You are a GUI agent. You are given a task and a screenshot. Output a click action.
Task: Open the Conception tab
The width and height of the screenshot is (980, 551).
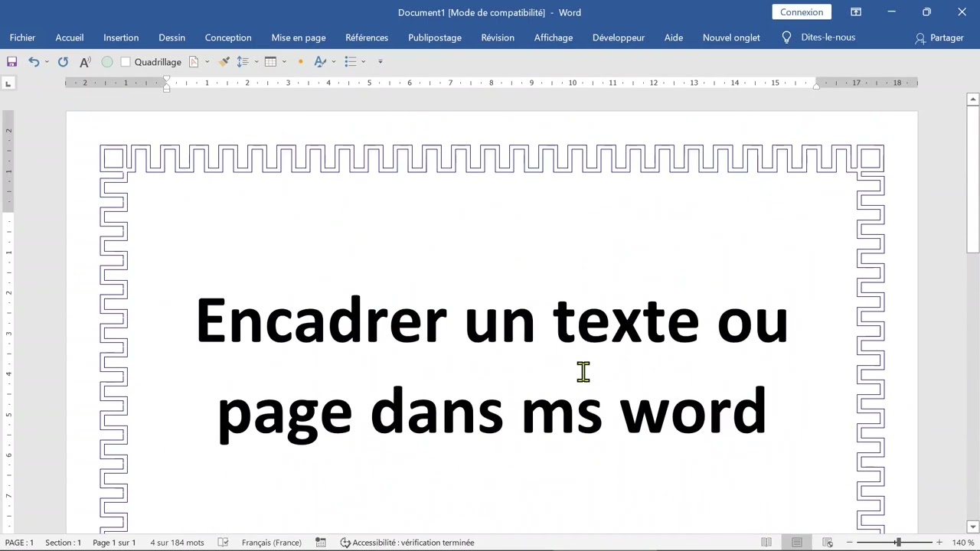(x=228, y=37)
